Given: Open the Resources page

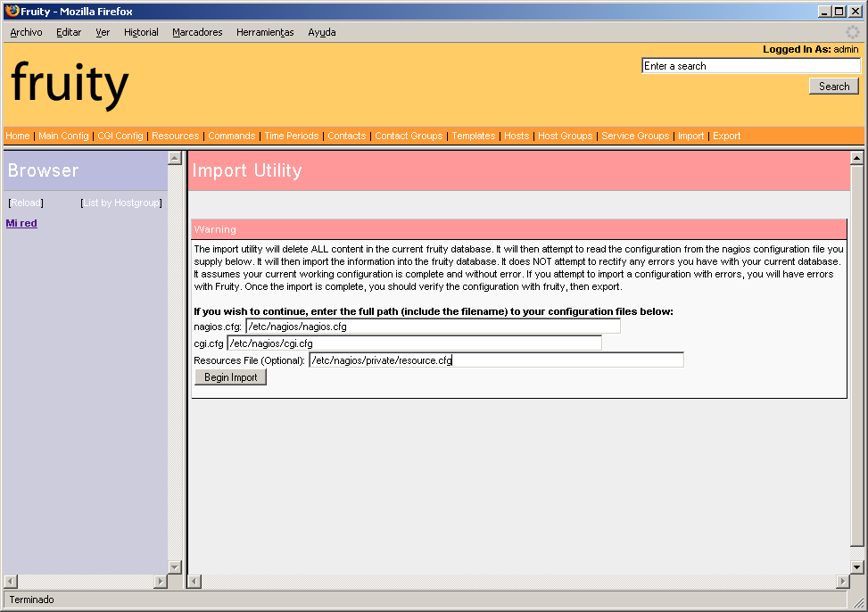Looking at the screenshot, I should (176, 136).
